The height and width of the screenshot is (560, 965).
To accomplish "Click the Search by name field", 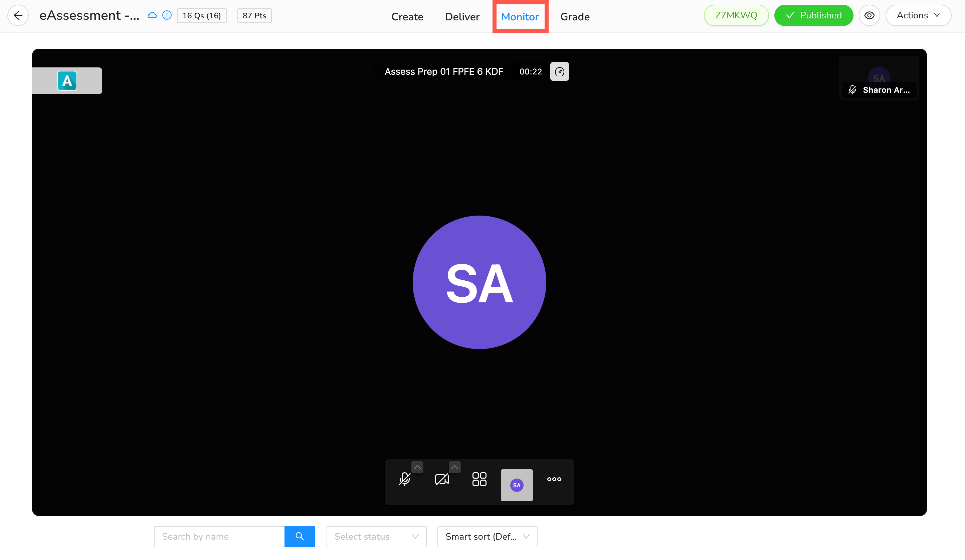I will [219, 536].
